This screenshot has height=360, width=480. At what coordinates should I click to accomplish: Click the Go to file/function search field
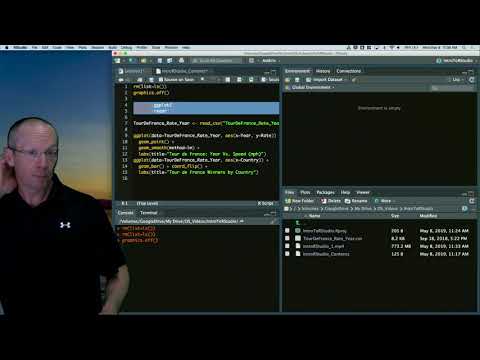click(216, 61)
